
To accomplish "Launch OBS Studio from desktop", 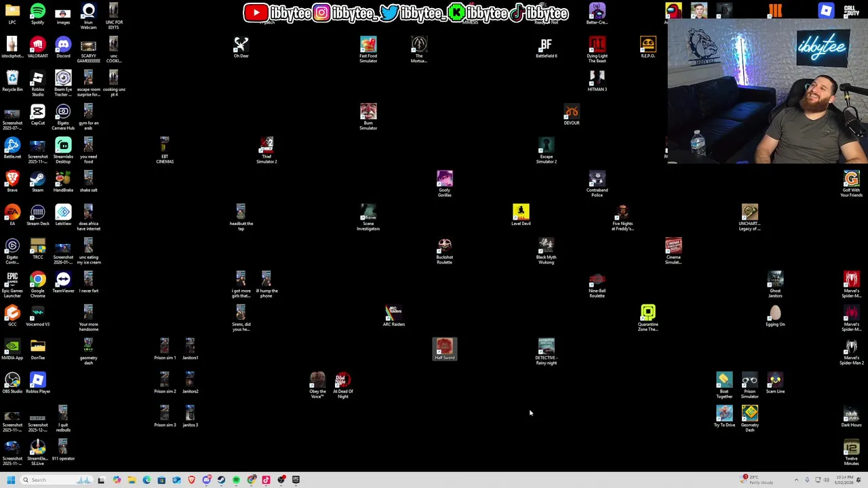I will [12, 382].
